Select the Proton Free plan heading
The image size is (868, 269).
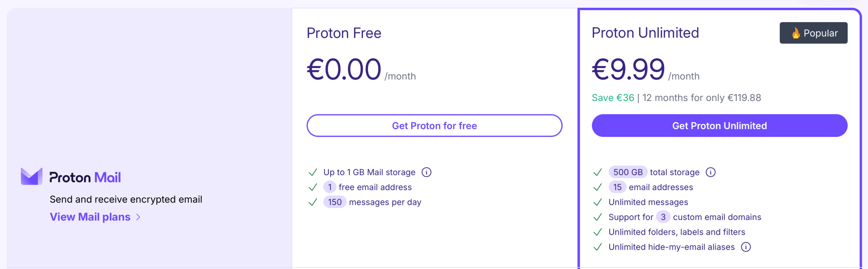coord(344,33)
